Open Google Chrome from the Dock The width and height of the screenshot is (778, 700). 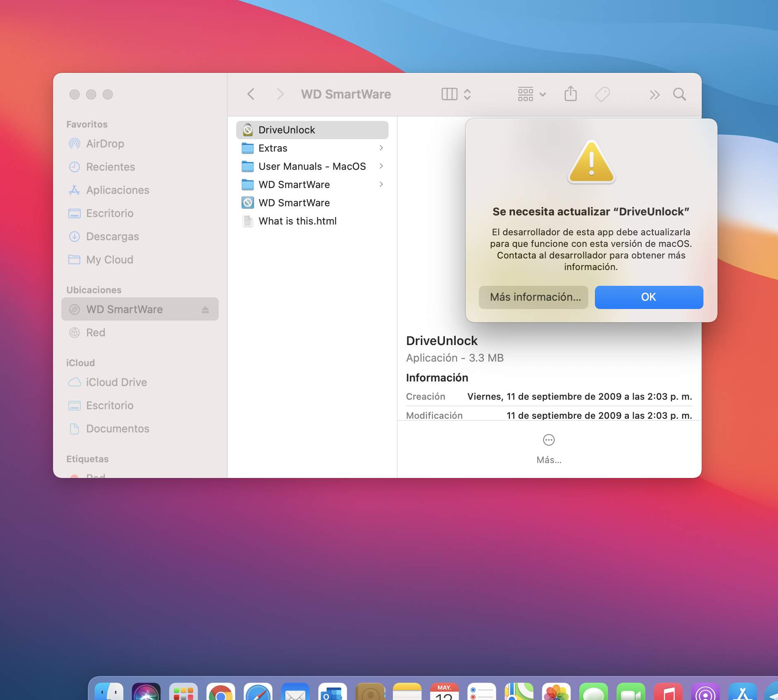coord(221,692)
